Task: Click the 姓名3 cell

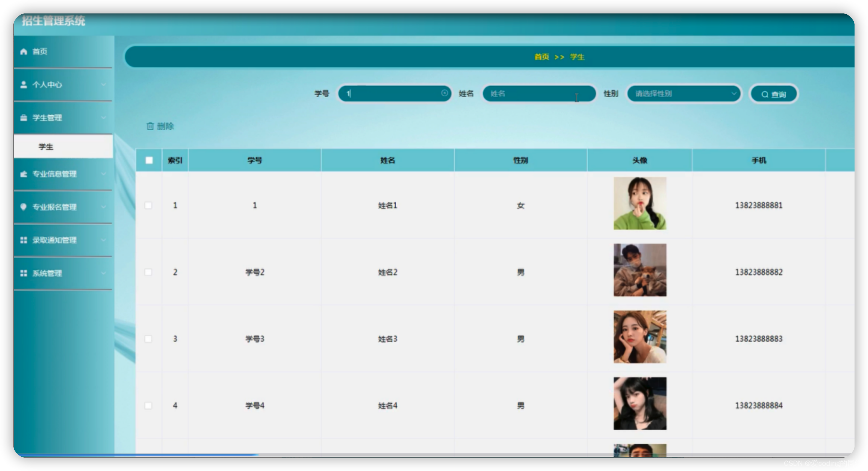Action: (x=388, y=339)
